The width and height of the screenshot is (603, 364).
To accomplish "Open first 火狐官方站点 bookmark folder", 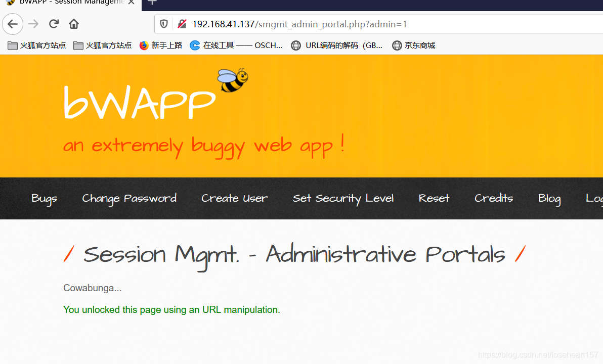I will coord(37,45).
